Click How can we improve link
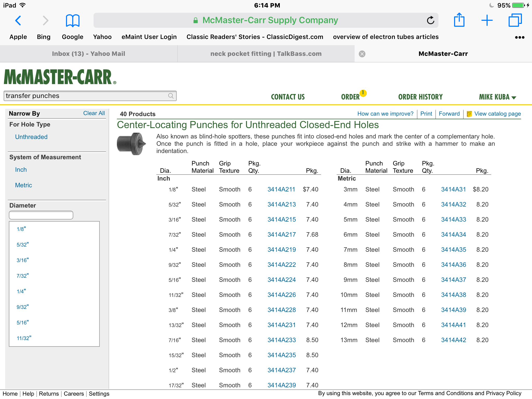The image size is (532, 399). tap(385, 114)
